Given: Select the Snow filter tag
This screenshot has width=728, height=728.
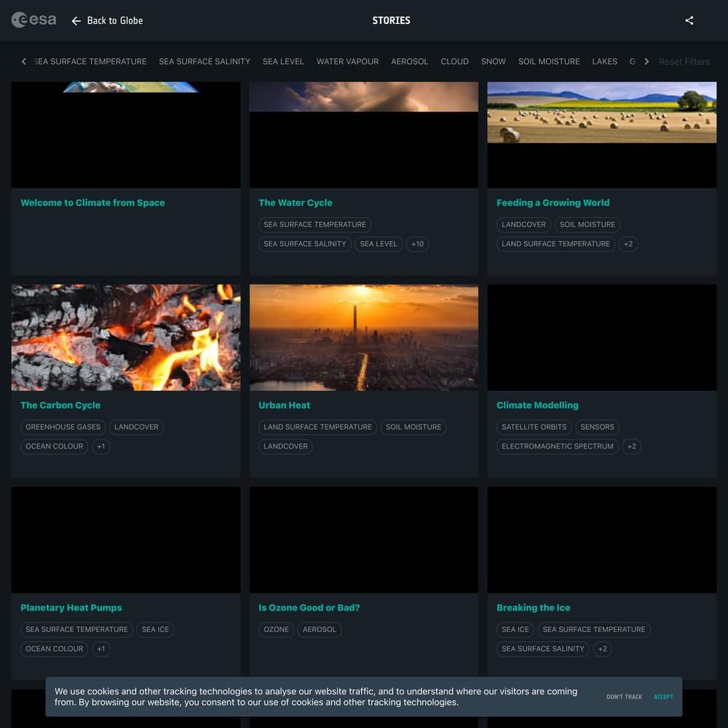Looking at the screenshot, I should point(493,62).
